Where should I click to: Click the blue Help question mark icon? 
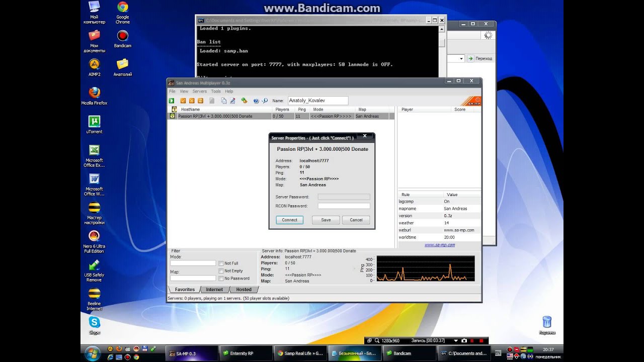[x=256, y=101]
